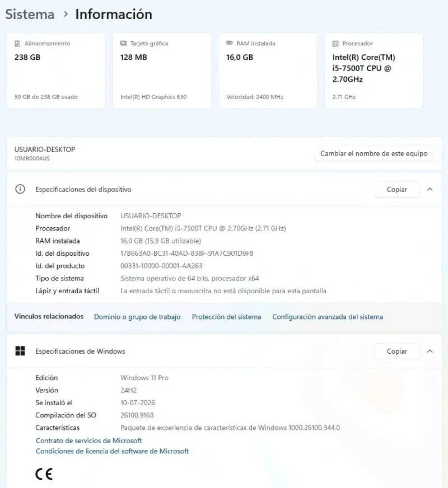The width and height of the screenshot is (448, 488).
Task: Click the Procesador row value in device specs
Action: point(203,228)
